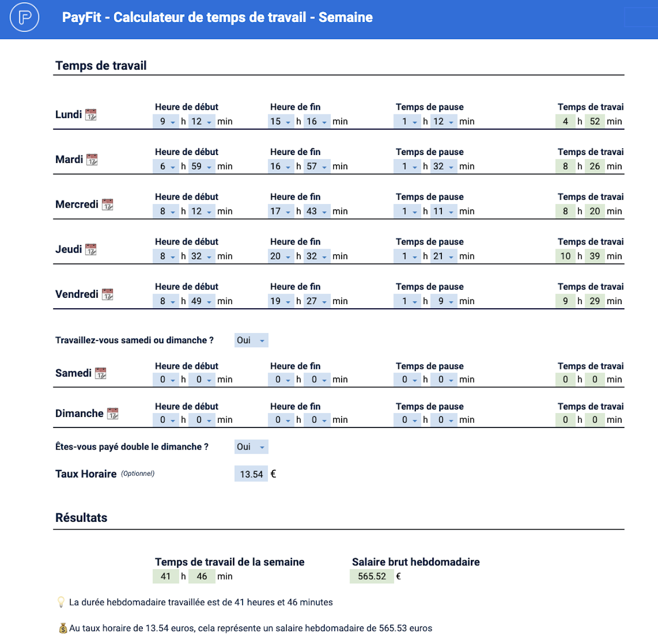
Task: Expand Vendredi end hour dropdown showing 19
Action: pos(280,301)
